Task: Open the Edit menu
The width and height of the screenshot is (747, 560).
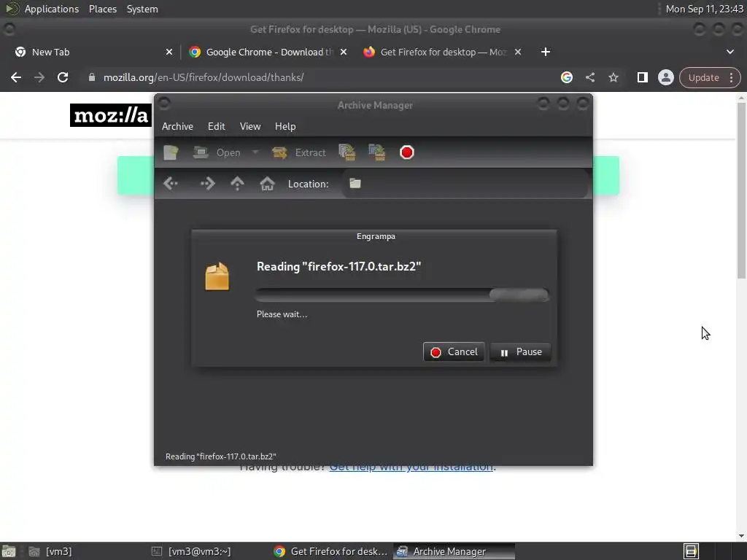Action: [216, 126]
